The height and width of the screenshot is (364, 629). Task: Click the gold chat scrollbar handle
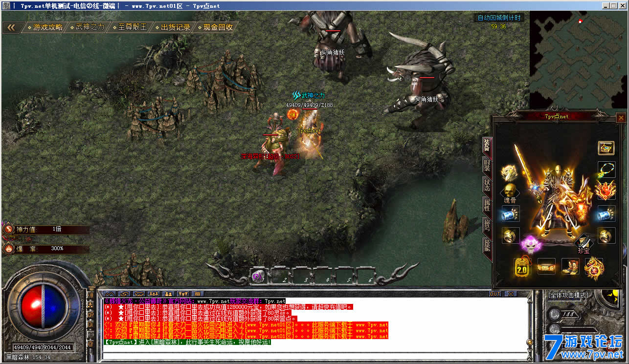(x=530, y=342)
